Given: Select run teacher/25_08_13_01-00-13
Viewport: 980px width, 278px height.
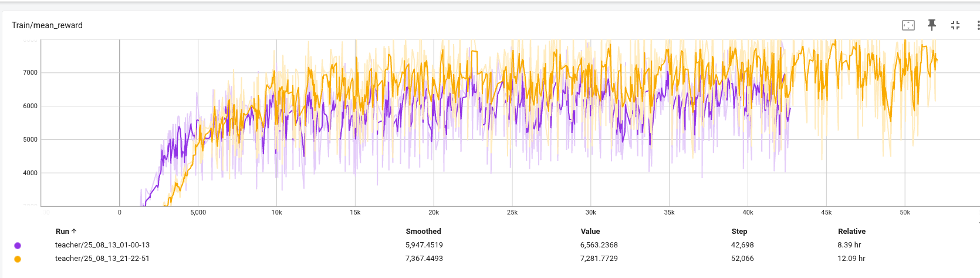Looking at the screenshot, I should (102, 245).
